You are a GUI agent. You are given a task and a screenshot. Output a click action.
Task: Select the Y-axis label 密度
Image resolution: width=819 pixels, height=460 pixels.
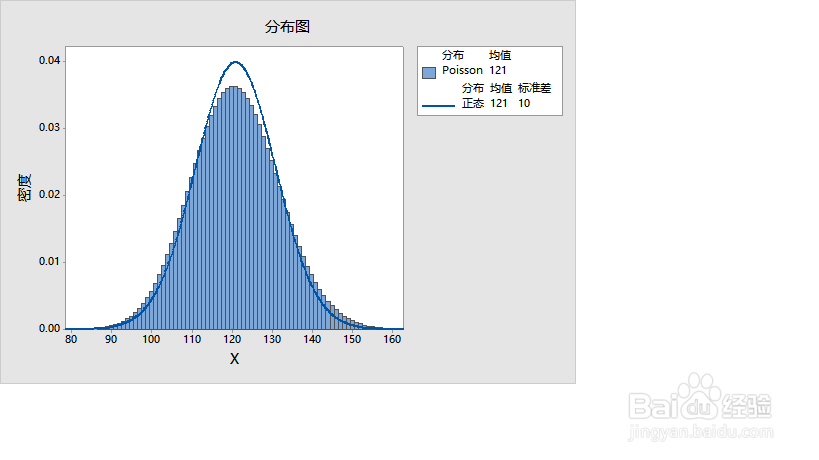(x=25, y=188)
